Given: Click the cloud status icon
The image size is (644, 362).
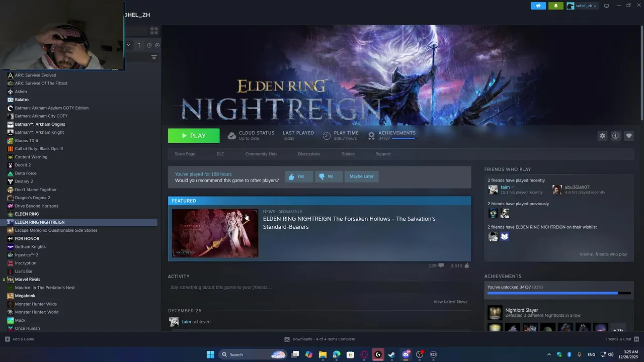Looking at the screenshot, I should [x=232, y=136].
